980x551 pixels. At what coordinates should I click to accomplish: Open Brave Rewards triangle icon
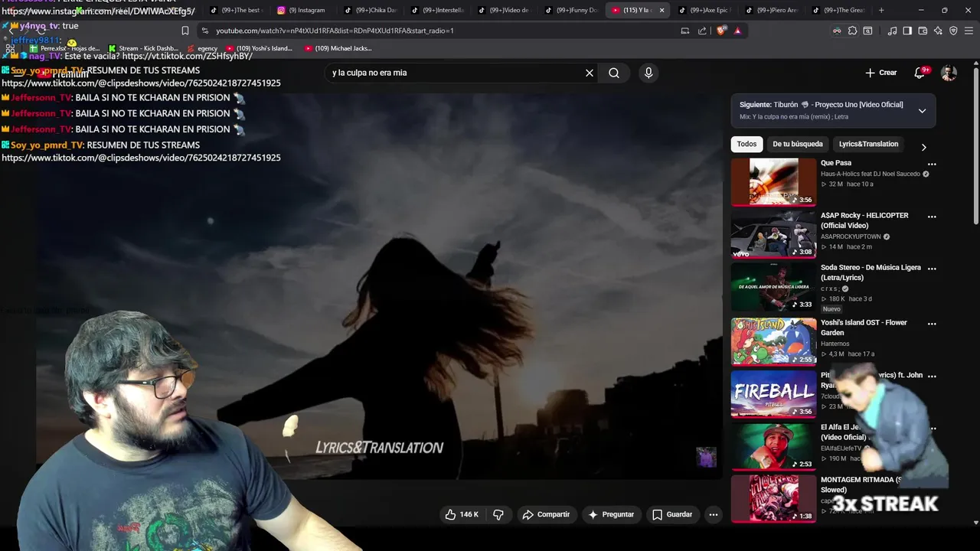point(737,31)
